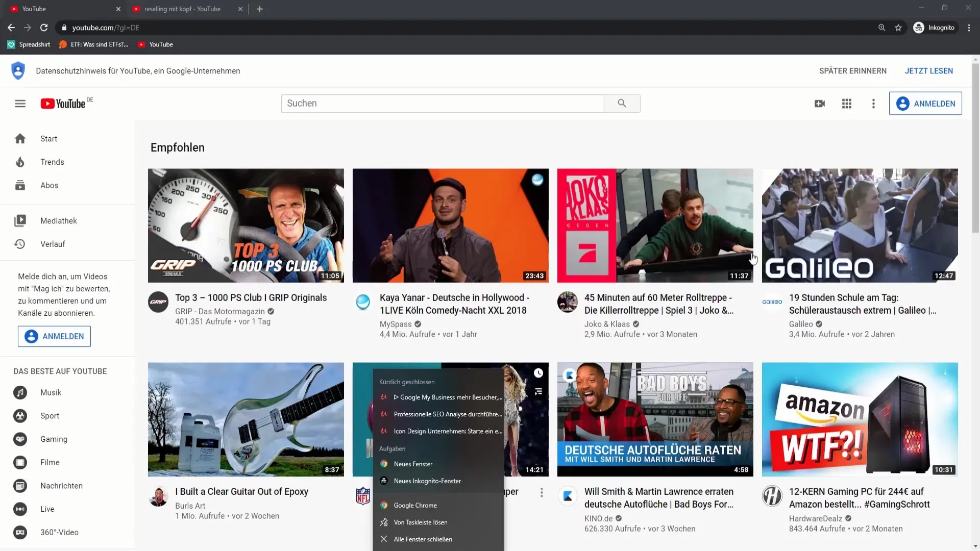Choose Alle Fenster schließen in the jump list
Viewport: 980px width, 551px height.
click(423, 539)
